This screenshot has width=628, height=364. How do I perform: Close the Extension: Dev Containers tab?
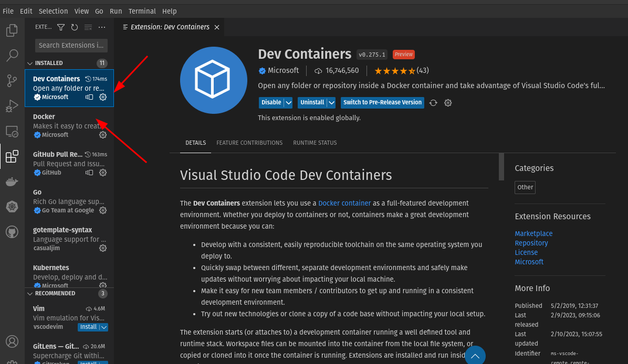(x=217, y=27)
